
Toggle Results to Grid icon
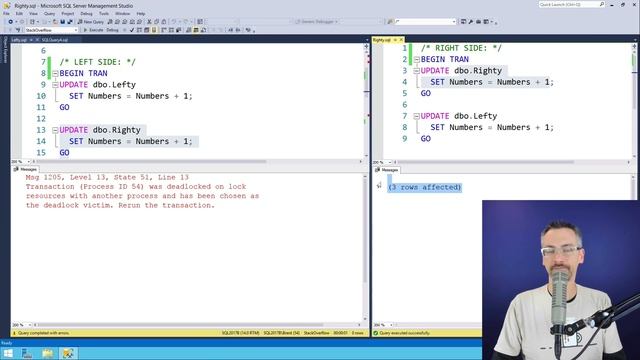coord(195,30)
